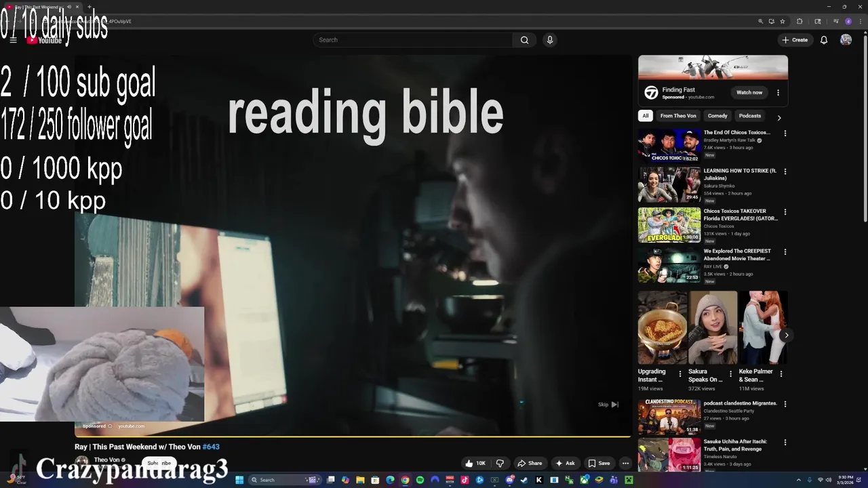Open taskbar volume control
The width and height of the screenshot is (868, 488).
(x=828, y=480)
